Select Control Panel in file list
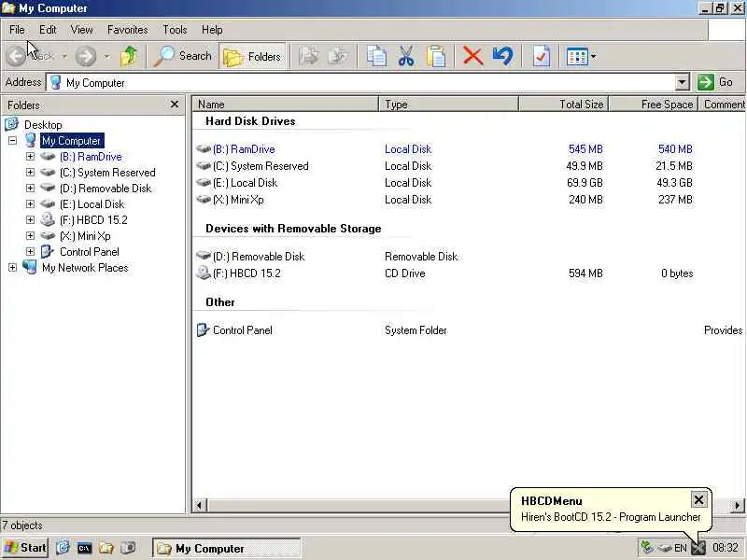Viewport: 747px width, 560px height. [242, 330]
